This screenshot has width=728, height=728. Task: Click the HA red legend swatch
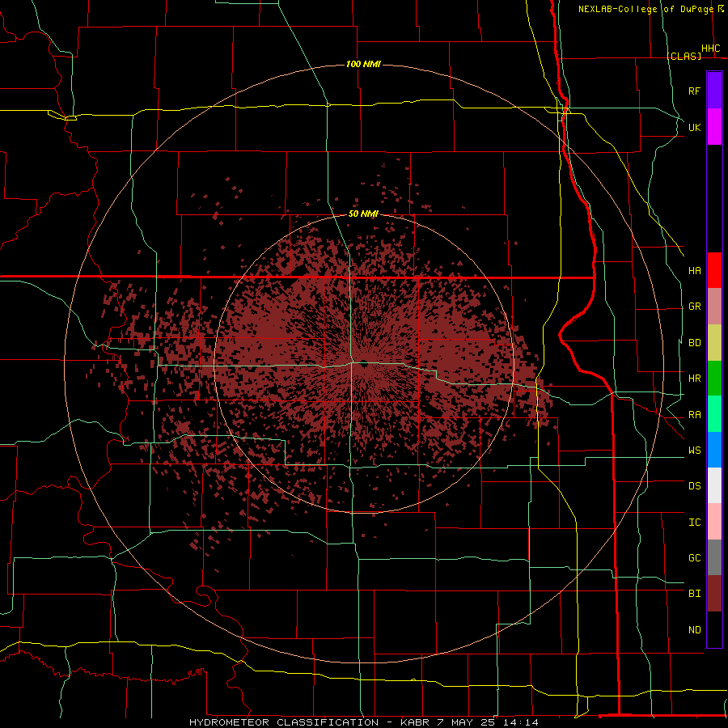click(714, 270)
